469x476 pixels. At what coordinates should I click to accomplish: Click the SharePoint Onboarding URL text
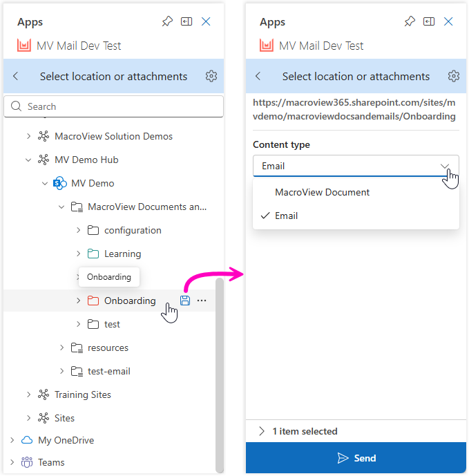(354, 109)
